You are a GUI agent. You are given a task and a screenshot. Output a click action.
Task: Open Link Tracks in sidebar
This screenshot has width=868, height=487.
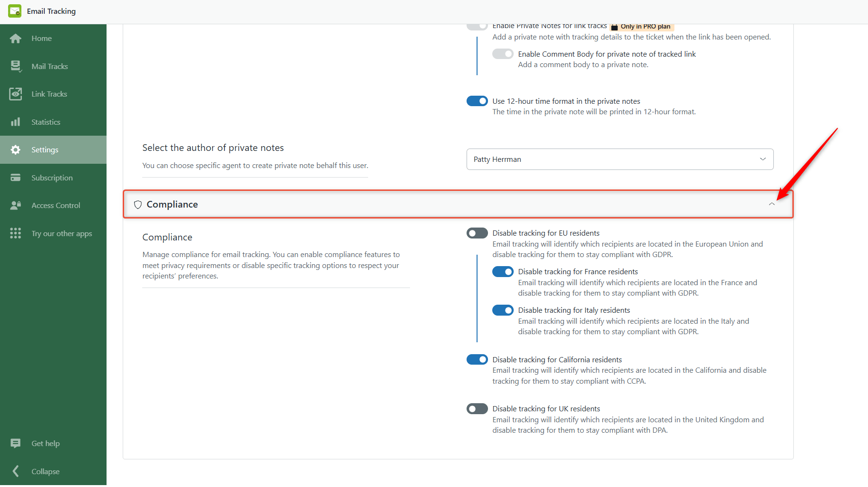(53, 94)
